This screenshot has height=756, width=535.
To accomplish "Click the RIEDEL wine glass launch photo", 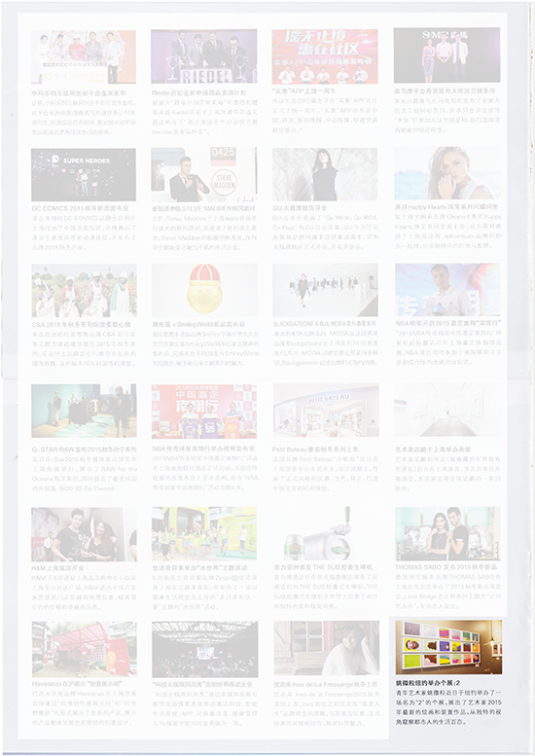I will click(204, 56).
